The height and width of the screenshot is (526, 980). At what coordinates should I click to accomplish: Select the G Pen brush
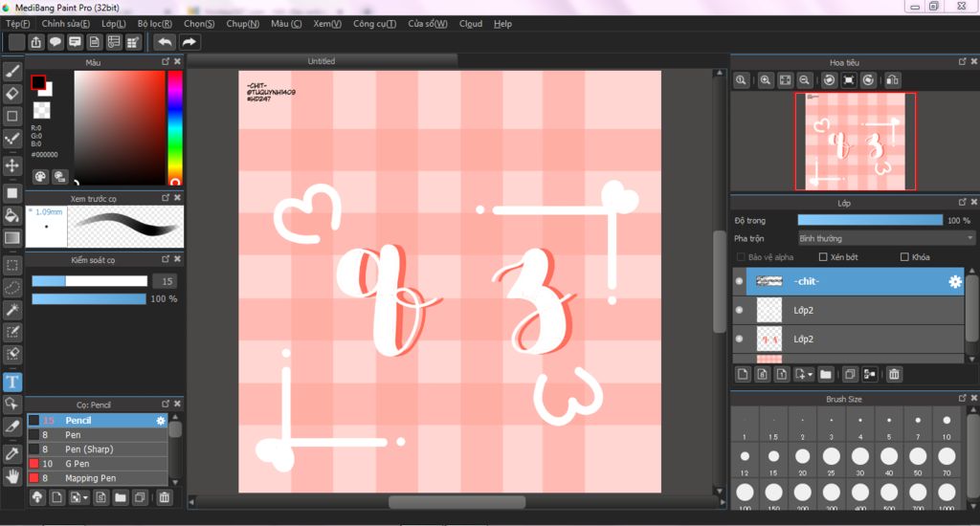[98, 464]
